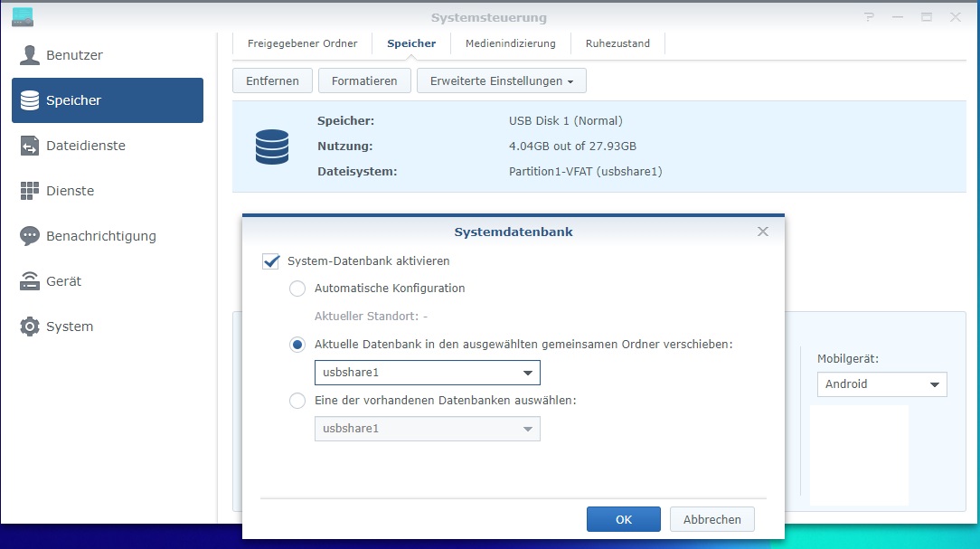This screenshot has height=549, width=980.
Task: Open the usbshare1 target folder dropdown
Action: coord(528,372)
